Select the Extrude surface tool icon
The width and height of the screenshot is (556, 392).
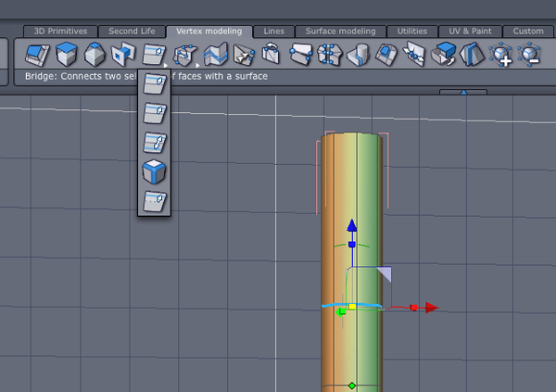tap(37, 55)
